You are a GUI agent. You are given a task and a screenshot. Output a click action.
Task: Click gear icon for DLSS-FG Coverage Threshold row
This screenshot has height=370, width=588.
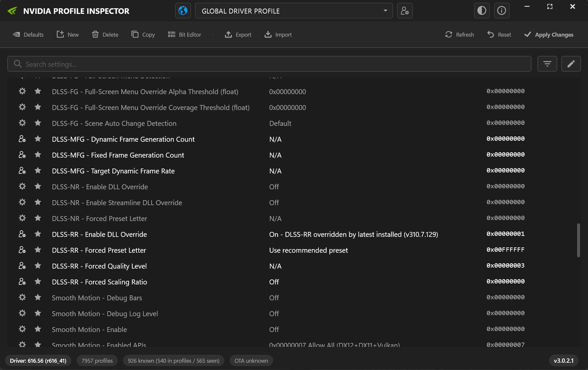pyautogui.click(x=22, y=107)
